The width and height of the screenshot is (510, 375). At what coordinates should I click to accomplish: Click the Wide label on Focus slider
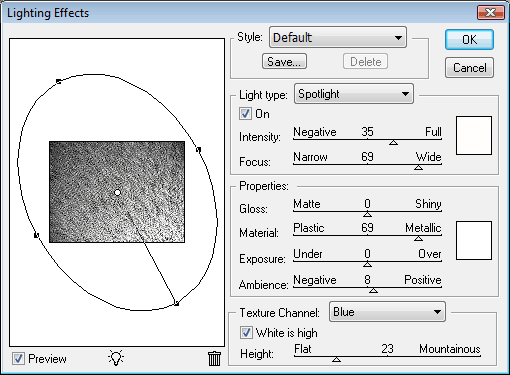pos(428,157)
